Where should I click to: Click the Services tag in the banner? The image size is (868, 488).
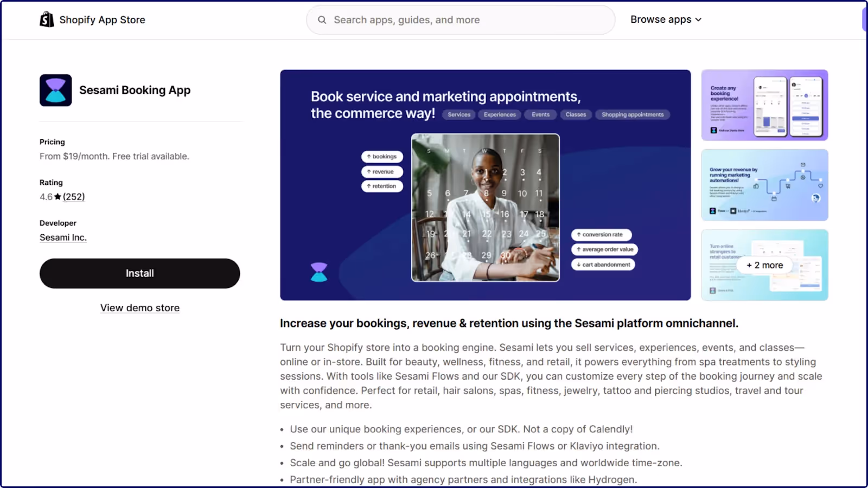[459, 114]
